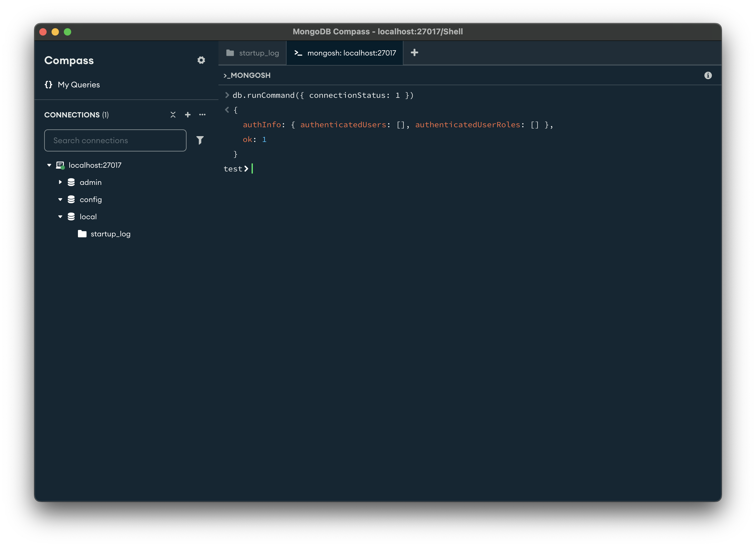Click the authenticatedUsers key in output

[x=343, y=125]
